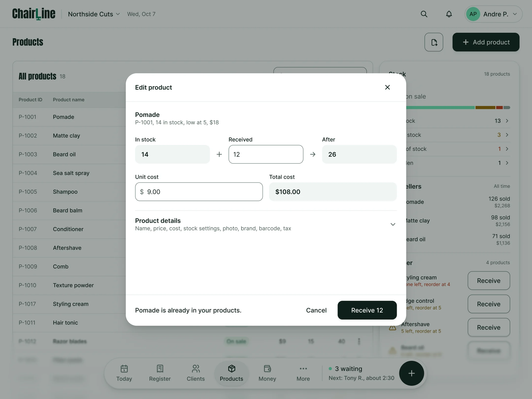This screenshot has height=399, width=532.
Task: Click the Receive 12 button
Action: click(367, 310)
